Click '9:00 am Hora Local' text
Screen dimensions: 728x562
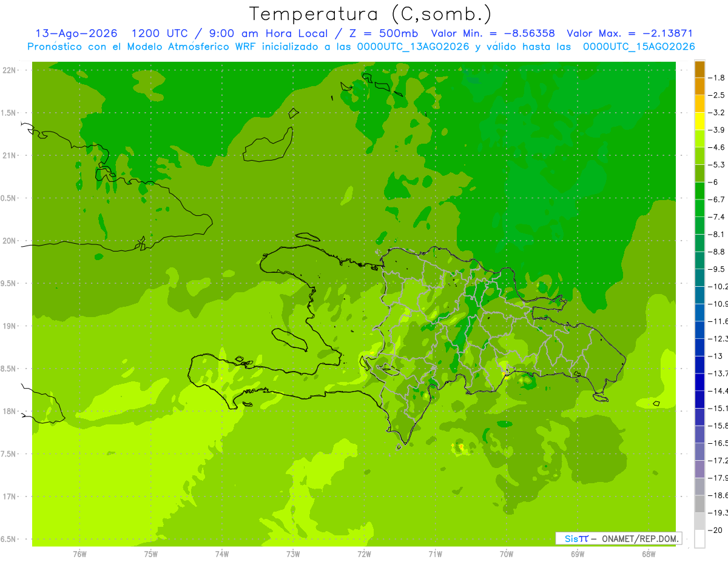click(269, 33)
